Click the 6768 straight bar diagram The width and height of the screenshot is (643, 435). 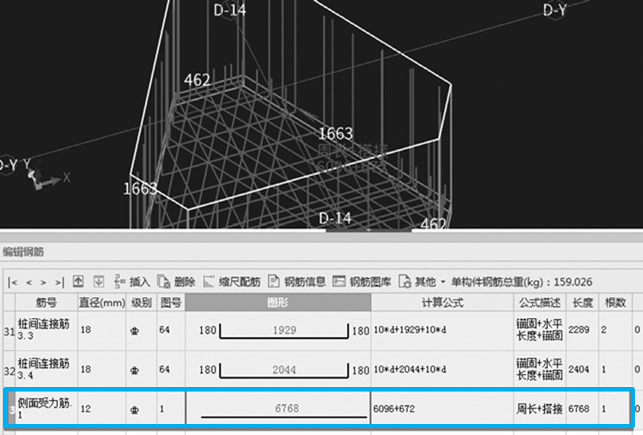coord(284,410)
